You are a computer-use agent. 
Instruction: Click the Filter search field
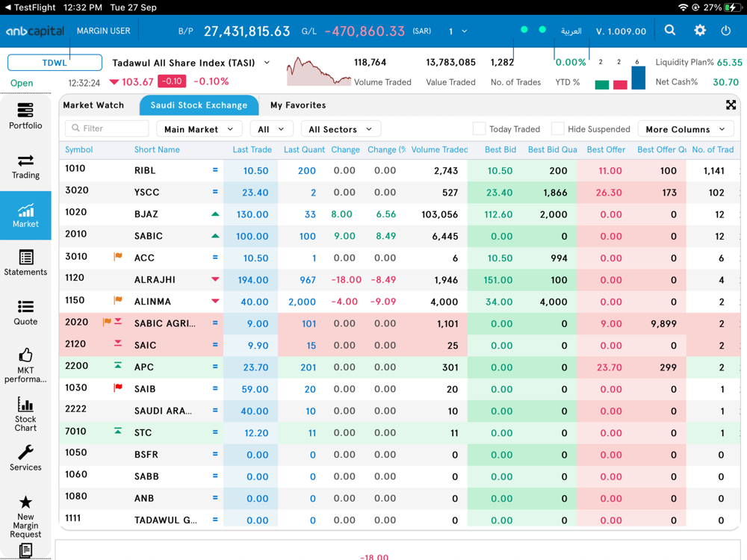107,128
